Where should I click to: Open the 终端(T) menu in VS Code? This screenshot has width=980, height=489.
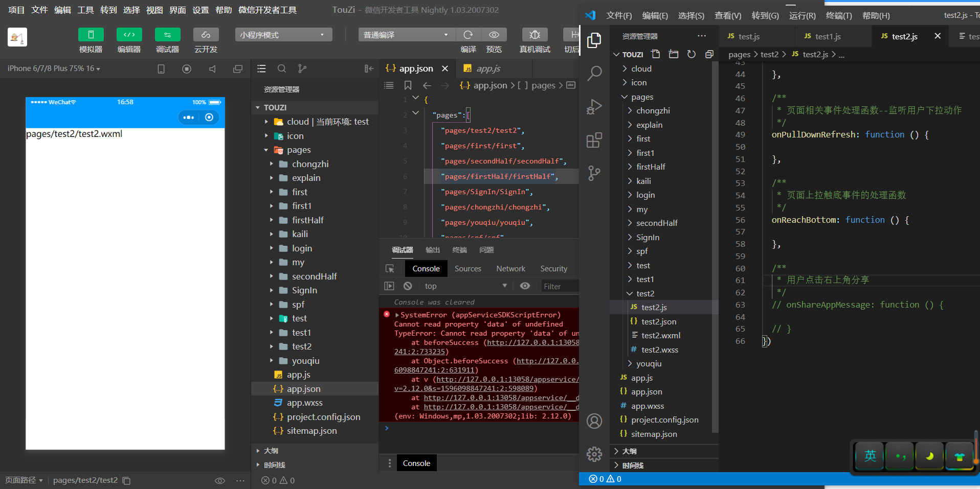[x=839, y=15]
